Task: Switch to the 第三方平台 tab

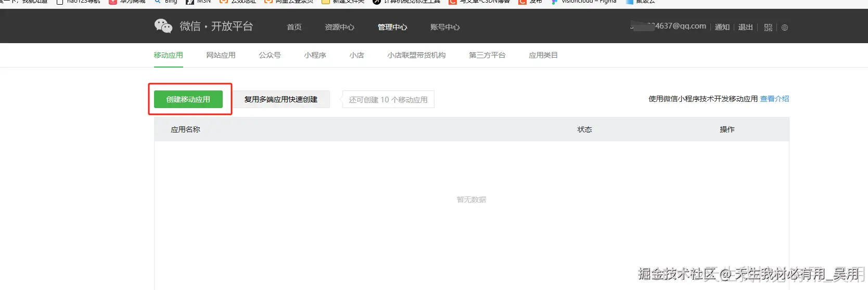Action: 487,55
